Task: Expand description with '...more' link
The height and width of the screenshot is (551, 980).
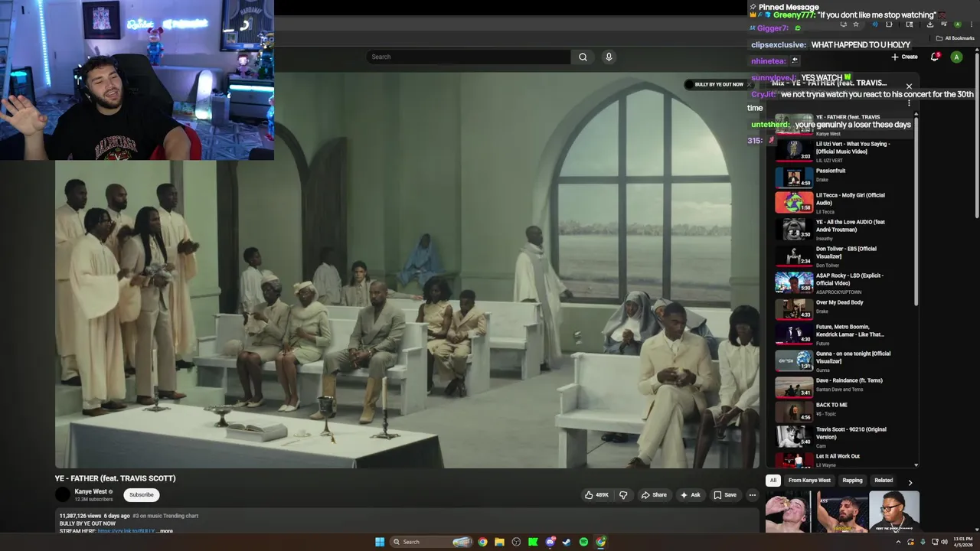Action: click(165, 531)
